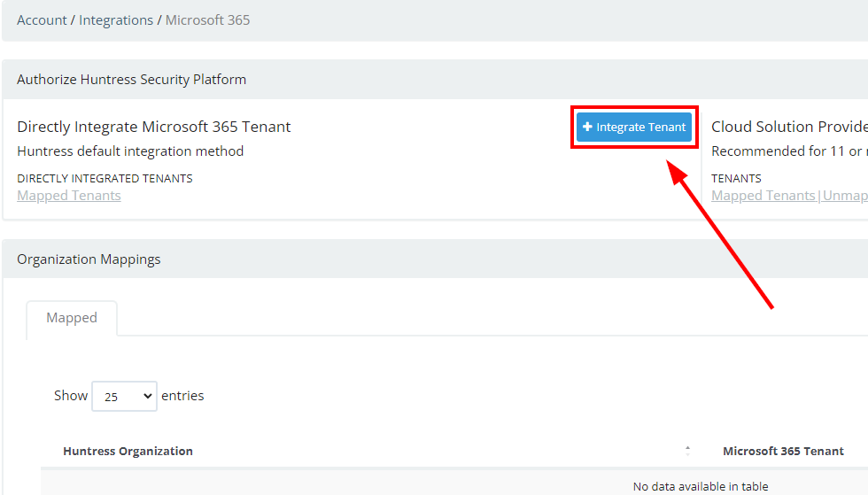The image size is (868, 495).
Task: Click the Cloud Solution Provider title
Action: point(789,127)
